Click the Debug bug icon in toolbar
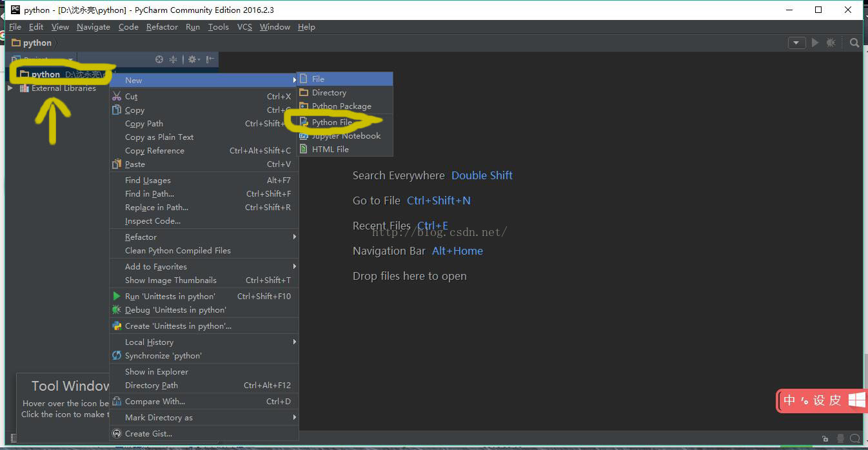The height and width of the screenshot is (450, 868). pyautogui.click(x=831, y=43)
